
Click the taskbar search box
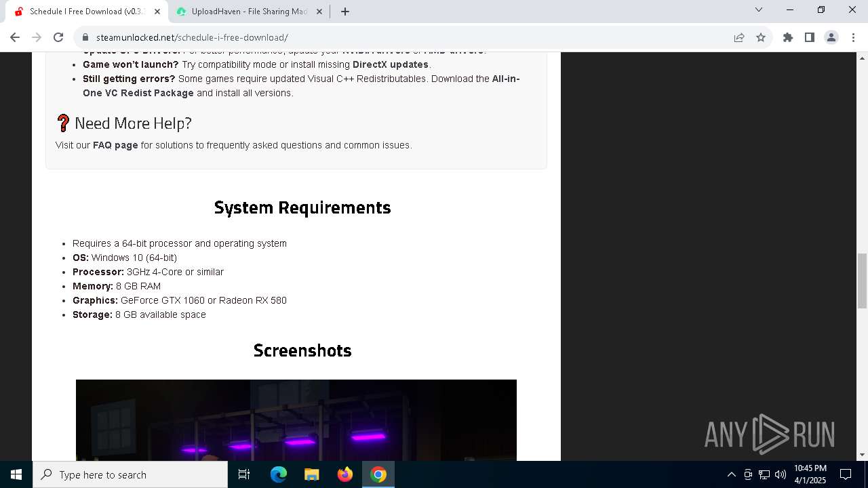click(x=130, y=474)
